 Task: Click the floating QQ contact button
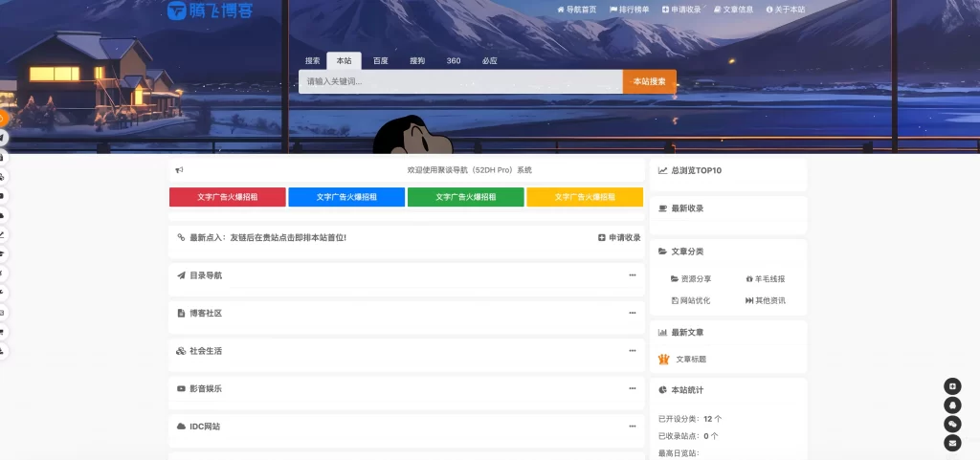952,405
